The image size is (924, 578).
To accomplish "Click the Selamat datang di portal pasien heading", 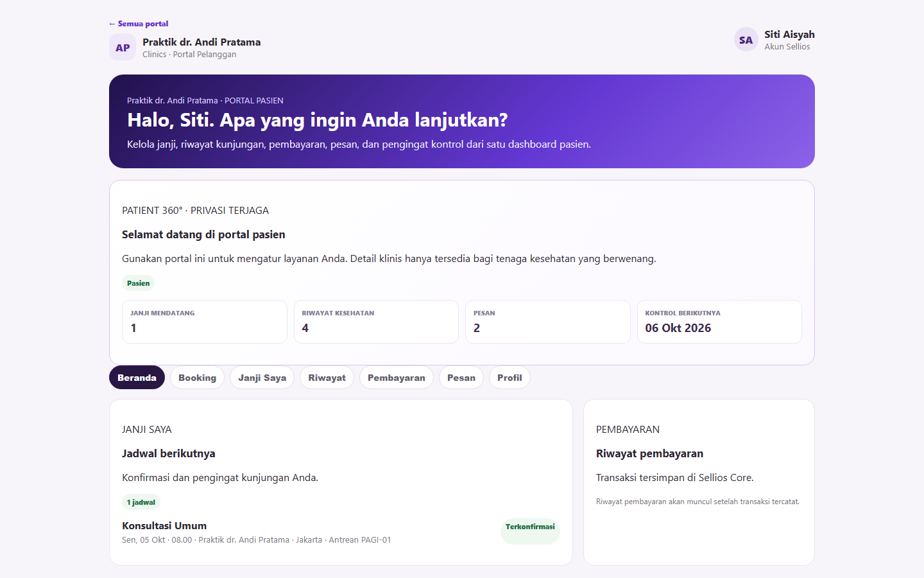I will (203, 234).
